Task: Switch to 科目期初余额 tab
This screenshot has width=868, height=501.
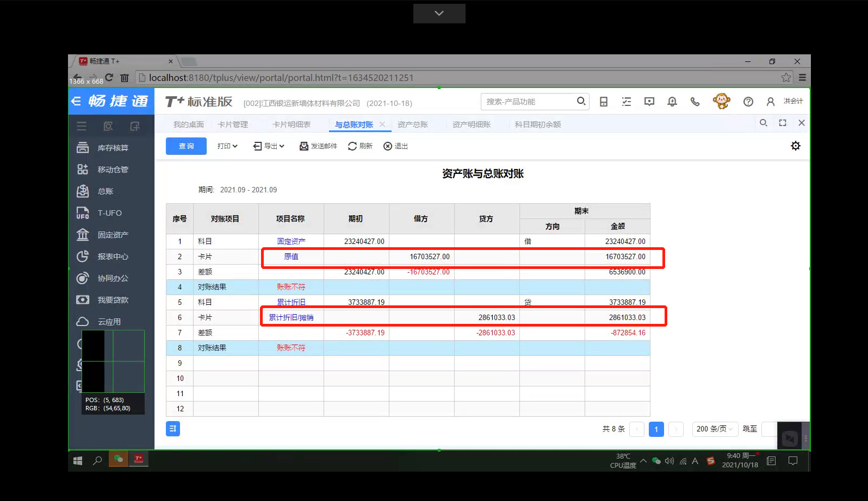Action: [x=538, y=124]
